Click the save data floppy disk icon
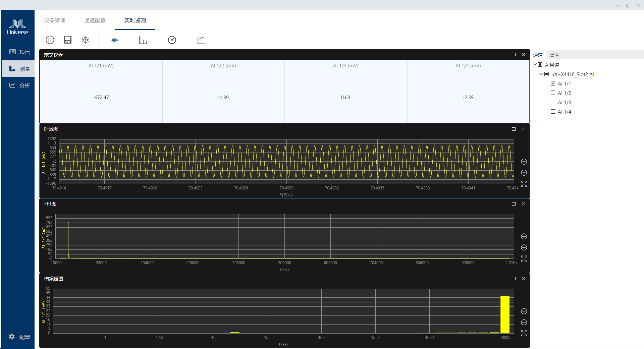Viewport: 644px width, 349px height. pyautogui.click(x=68, y=40)
